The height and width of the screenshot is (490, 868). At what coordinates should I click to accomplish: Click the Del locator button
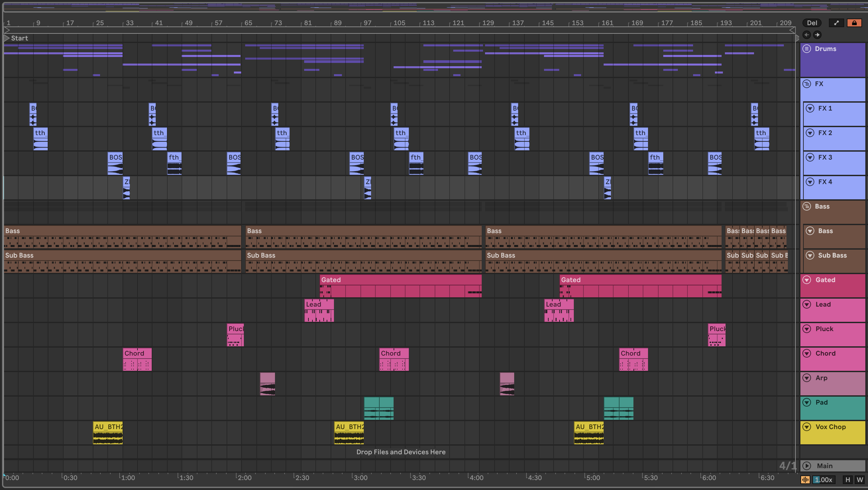[812, 23]
